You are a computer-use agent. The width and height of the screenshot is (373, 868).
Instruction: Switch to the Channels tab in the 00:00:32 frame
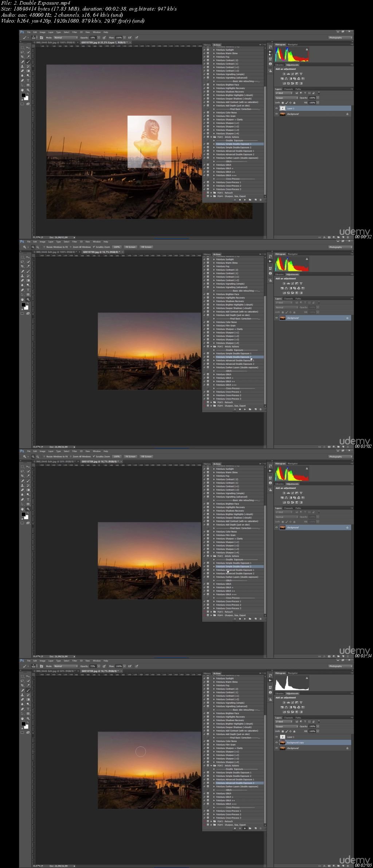(x=288, y=89)
